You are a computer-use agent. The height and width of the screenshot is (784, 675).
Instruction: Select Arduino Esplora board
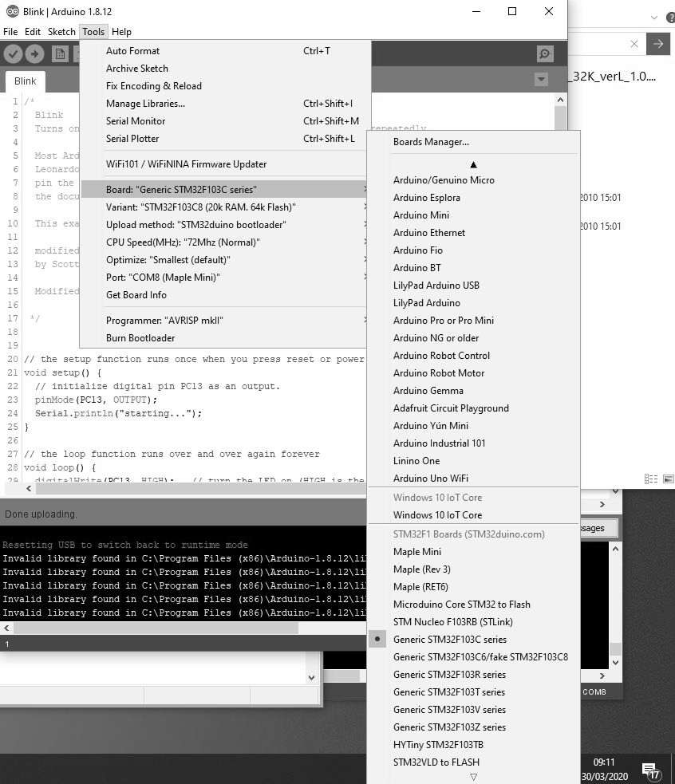coord(473,198)
